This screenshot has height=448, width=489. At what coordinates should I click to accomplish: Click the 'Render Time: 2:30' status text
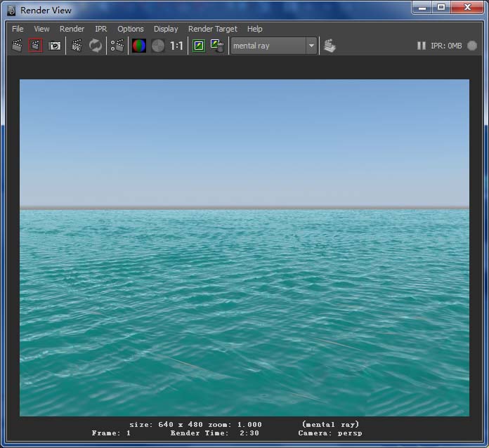[x=214, y=433]
